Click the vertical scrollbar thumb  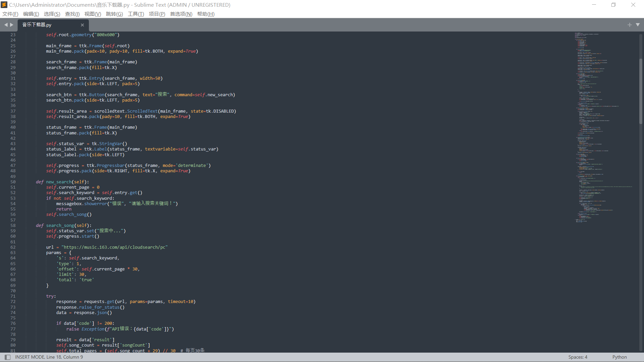641,90
